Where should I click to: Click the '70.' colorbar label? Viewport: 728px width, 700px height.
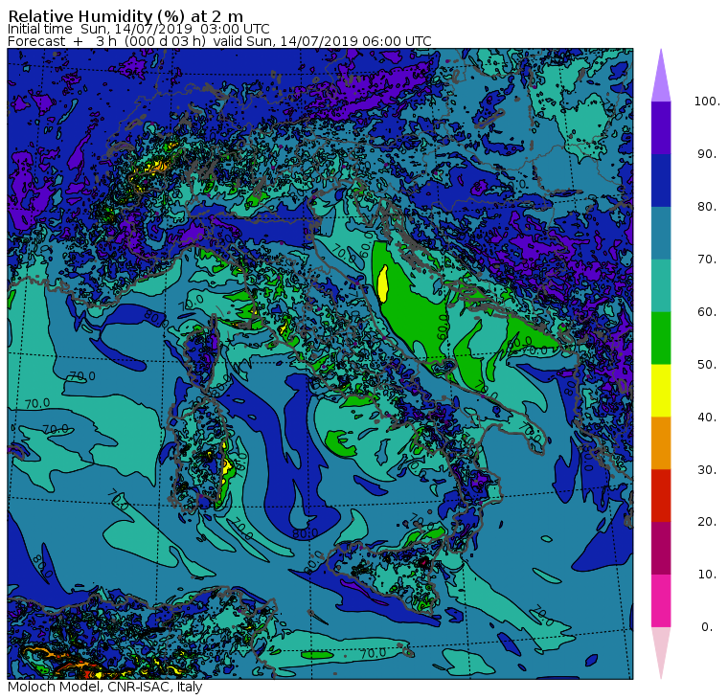[707, 259]
